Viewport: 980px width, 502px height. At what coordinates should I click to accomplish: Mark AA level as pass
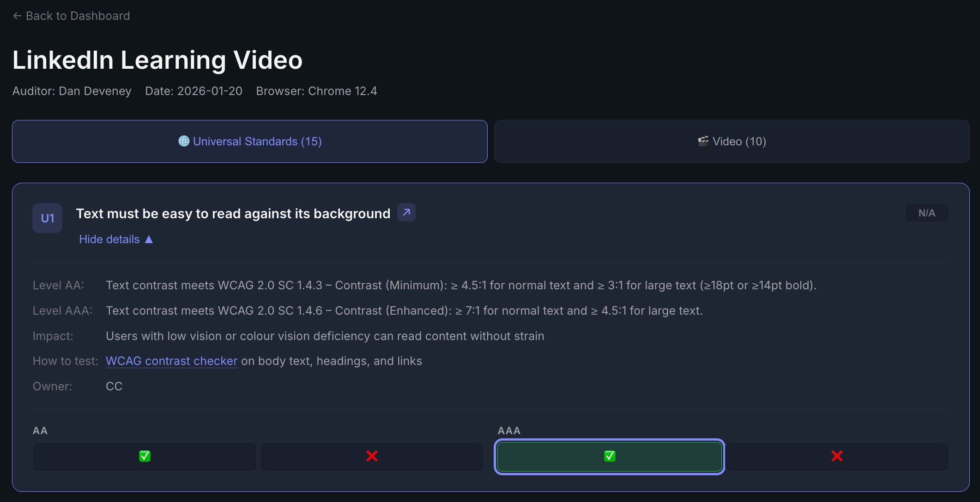click(x=145, y=457)
